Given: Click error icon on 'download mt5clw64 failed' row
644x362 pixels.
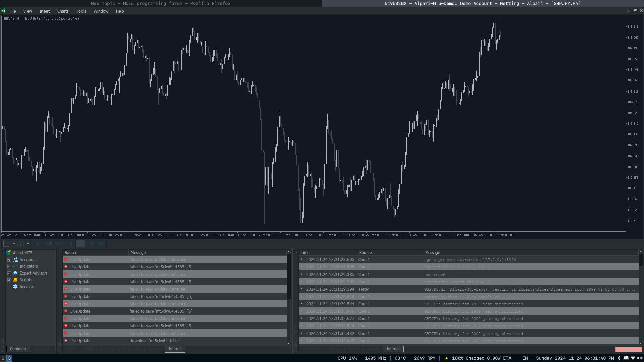Looking at the screenshot, I should click(66, 341).
